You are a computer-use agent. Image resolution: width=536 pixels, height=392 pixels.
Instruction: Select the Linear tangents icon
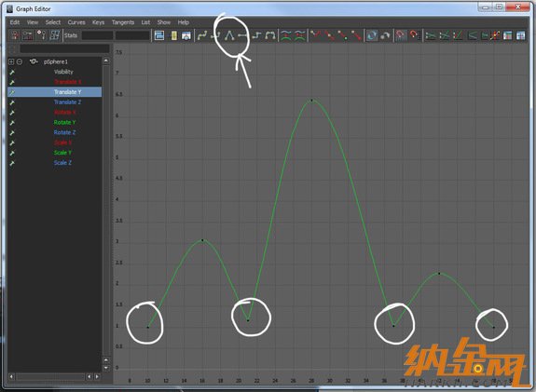229,35
